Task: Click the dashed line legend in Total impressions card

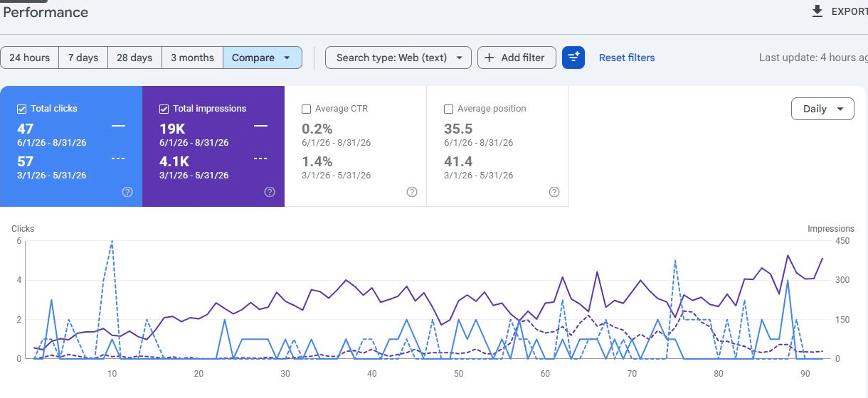Action: 260,158
